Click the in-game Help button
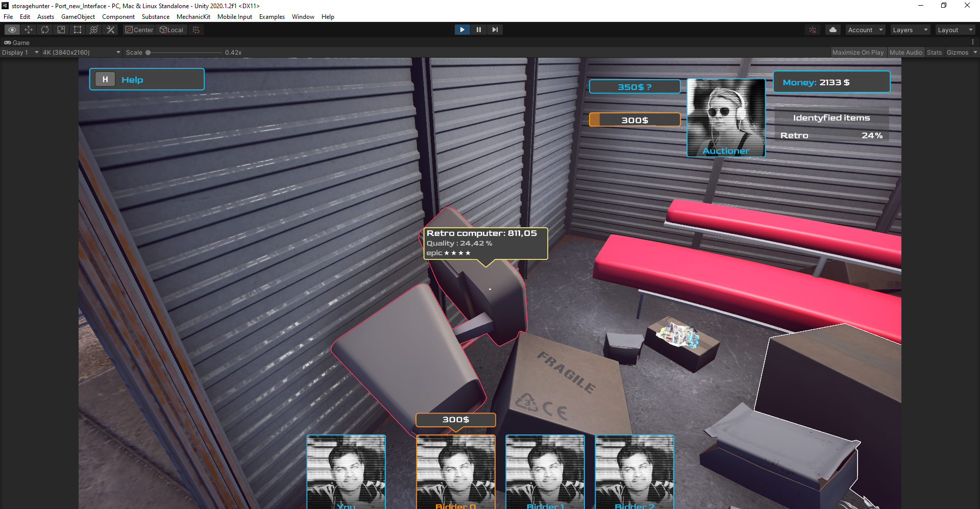The image size is (980, 509). pos(147,80)
